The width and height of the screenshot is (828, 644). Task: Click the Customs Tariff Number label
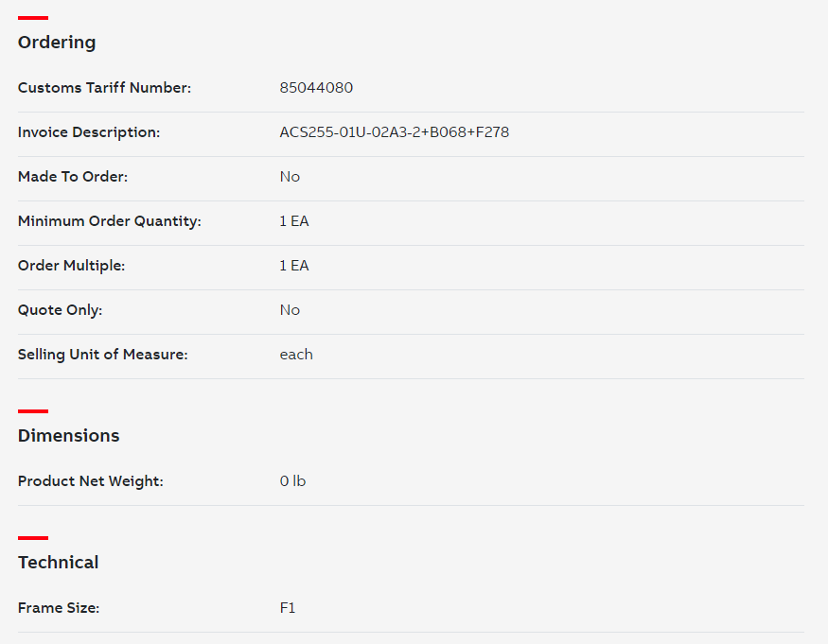coord(104,88)
